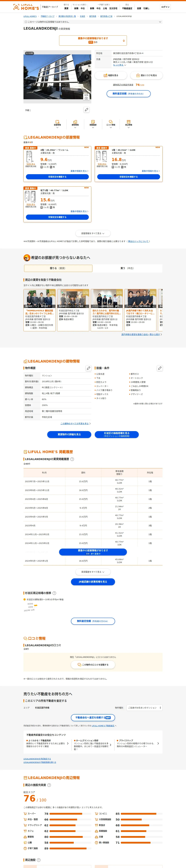Expand 賃貸履歴をすべて見る
Image resolution: width=186 pixels, height=868 pixels.
93,572
